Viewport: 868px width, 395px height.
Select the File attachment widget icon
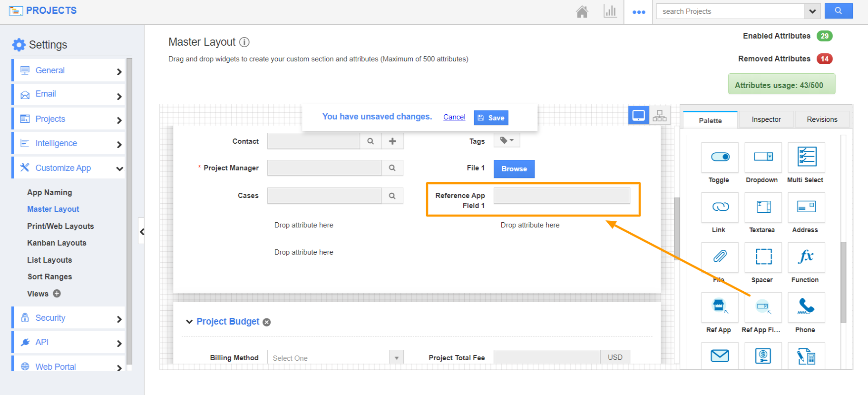720,257
